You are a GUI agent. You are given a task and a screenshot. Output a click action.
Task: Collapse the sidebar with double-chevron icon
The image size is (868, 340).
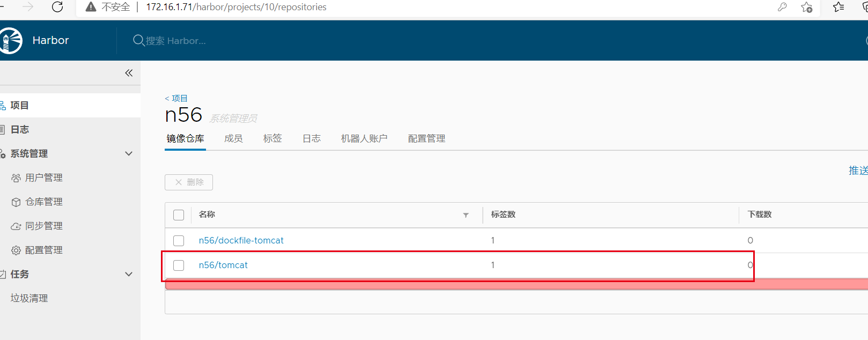(129, 73)
